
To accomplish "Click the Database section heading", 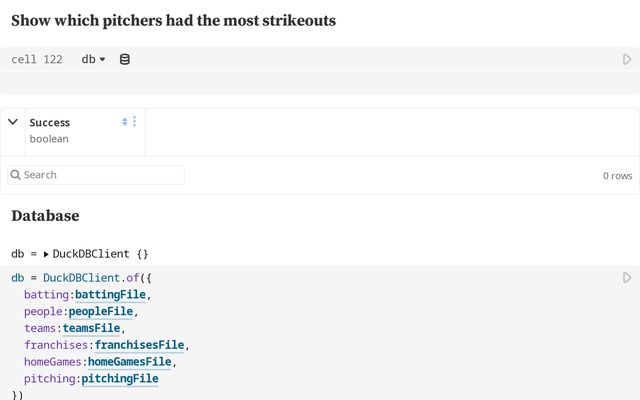I will click(x=45, y=215).
